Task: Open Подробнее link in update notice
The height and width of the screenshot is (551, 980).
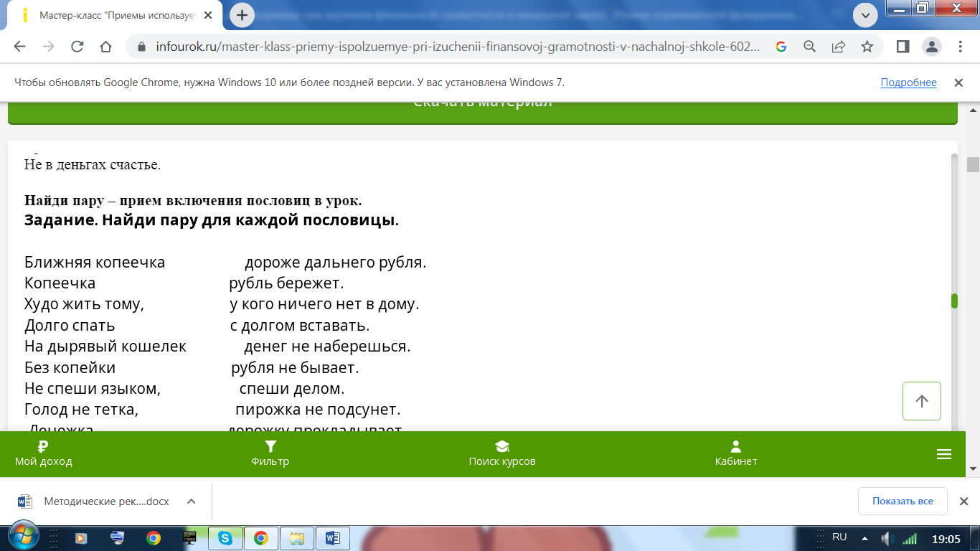Action: [x=908, y=83]
